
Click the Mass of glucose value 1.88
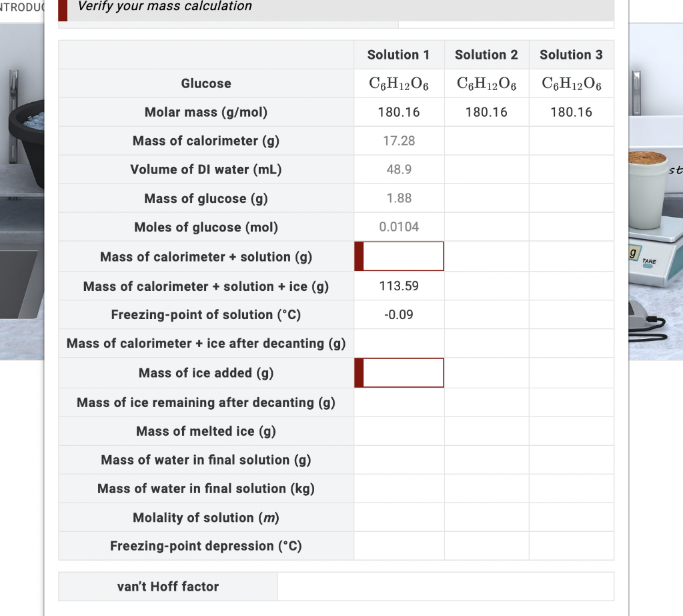(x=399, y=198)
